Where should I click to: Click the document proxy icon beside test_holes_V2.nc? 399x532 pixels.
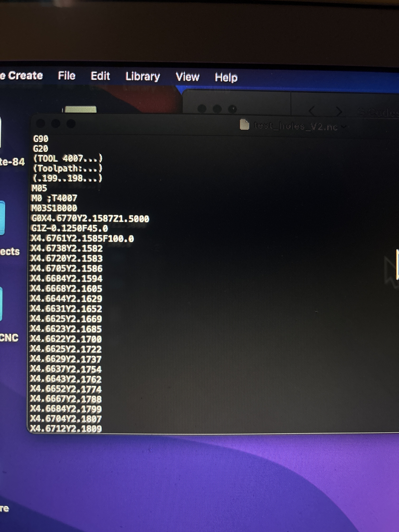coord(244,125)
